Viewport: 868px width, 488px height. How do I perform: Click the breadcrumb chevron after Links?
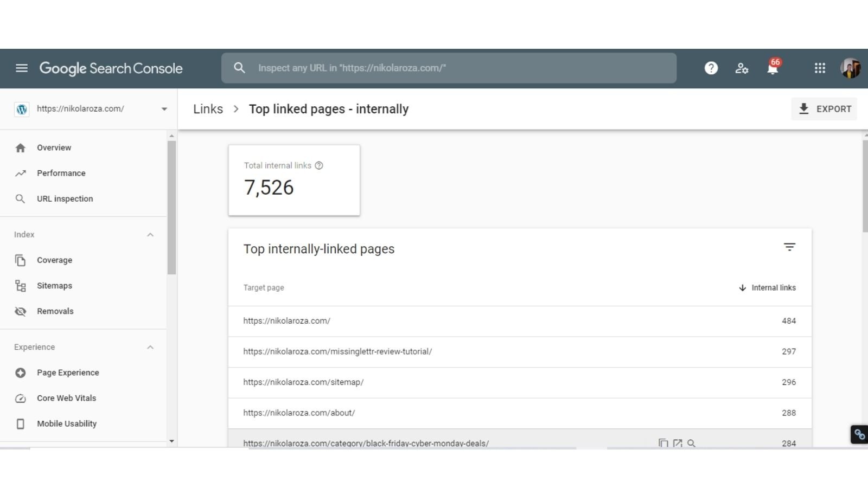(236, 109)
